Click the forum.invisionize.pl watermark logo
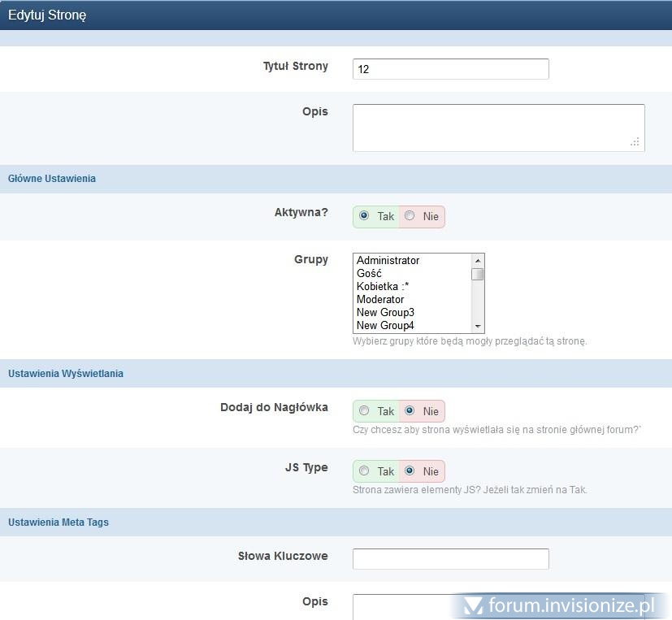Viewport: 672px width, 620px height. (561, 605)
